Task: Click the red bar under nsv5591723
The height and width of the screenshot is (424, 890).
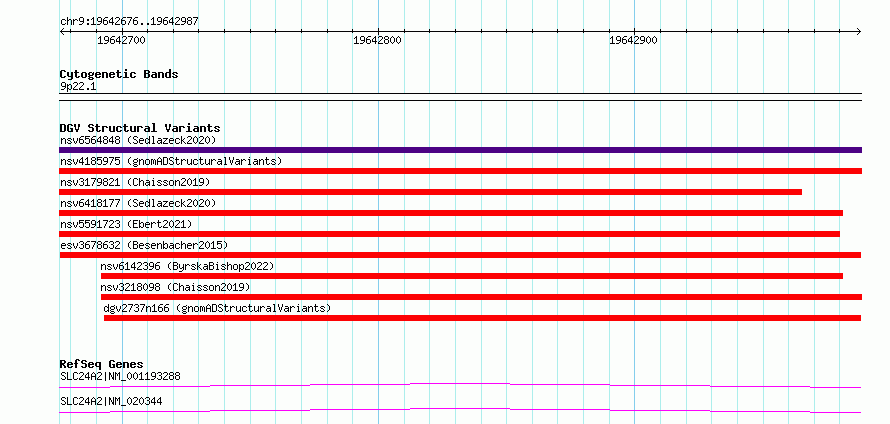Action: (450, 234)
